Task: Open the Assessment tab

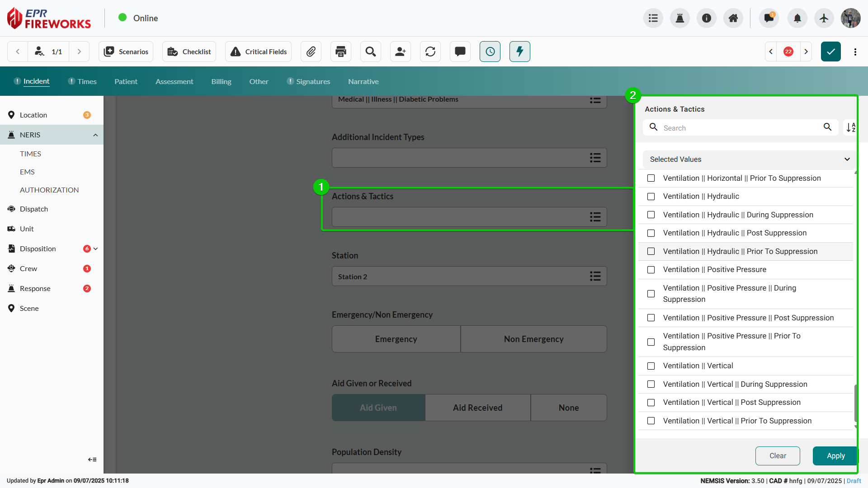Action: 174,81
